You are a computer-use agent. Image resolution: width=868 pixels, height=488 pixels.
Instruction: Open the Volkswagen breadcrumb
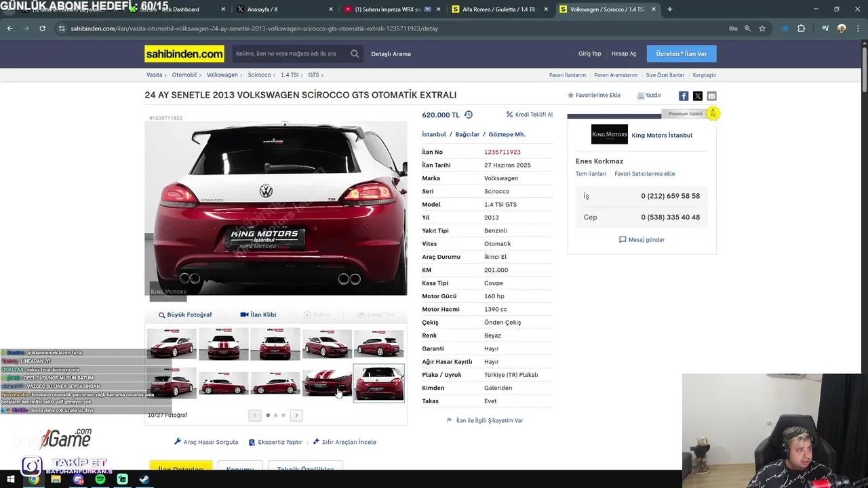click(222, 75)
